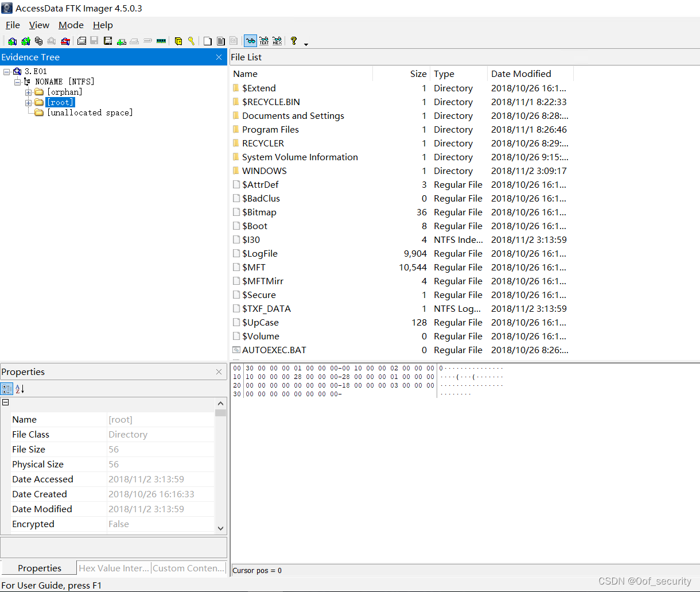700x592 pixels.
Task: Click the Export Files toolbar icon
Action: point(208,41)
